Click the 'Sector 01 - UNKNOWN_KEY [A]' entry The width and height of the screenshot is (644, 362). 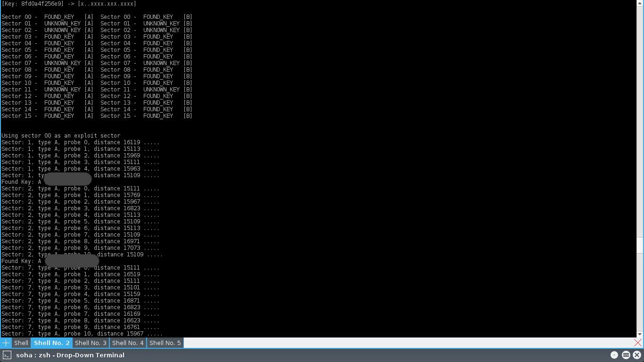click(x=47, y=24)
